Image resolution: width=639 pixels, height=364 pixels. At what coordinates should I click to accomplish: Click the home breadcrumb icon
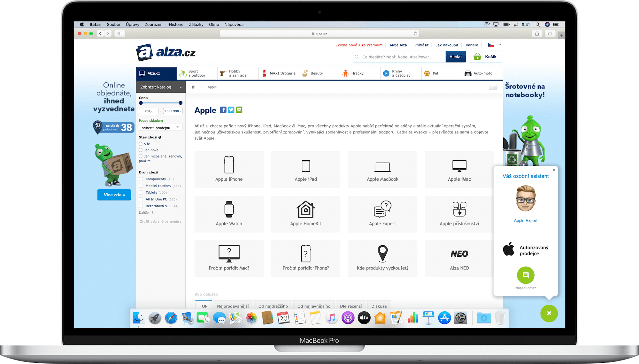pos(193,87)
